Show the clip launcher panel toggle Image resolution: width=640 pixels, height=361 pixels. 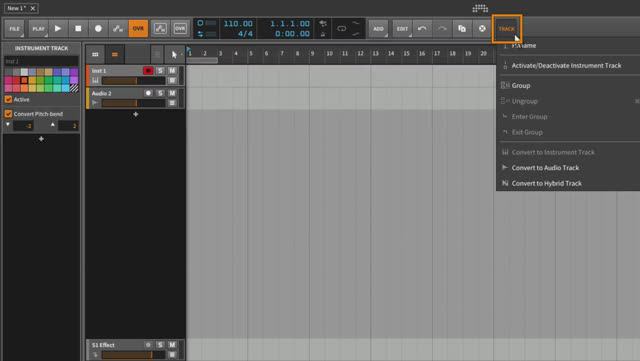click(x=95, y=54)
